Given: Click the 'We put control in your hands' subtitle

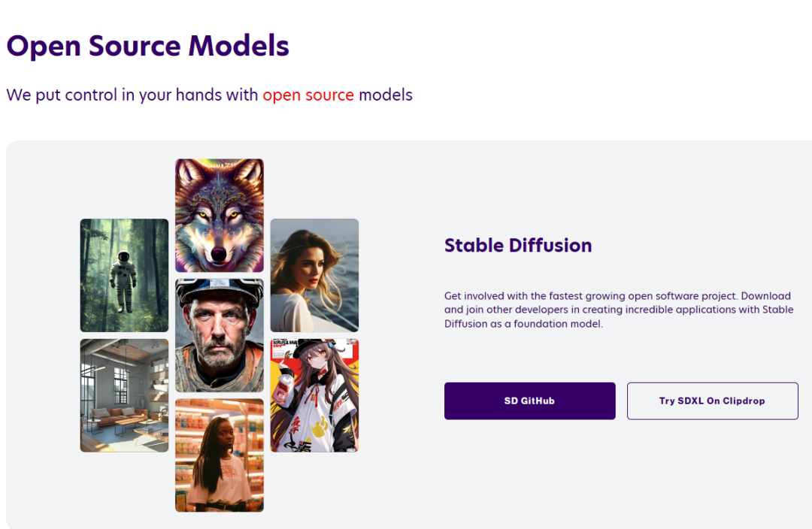Looking at the screenshot, I should click(209, 95).
